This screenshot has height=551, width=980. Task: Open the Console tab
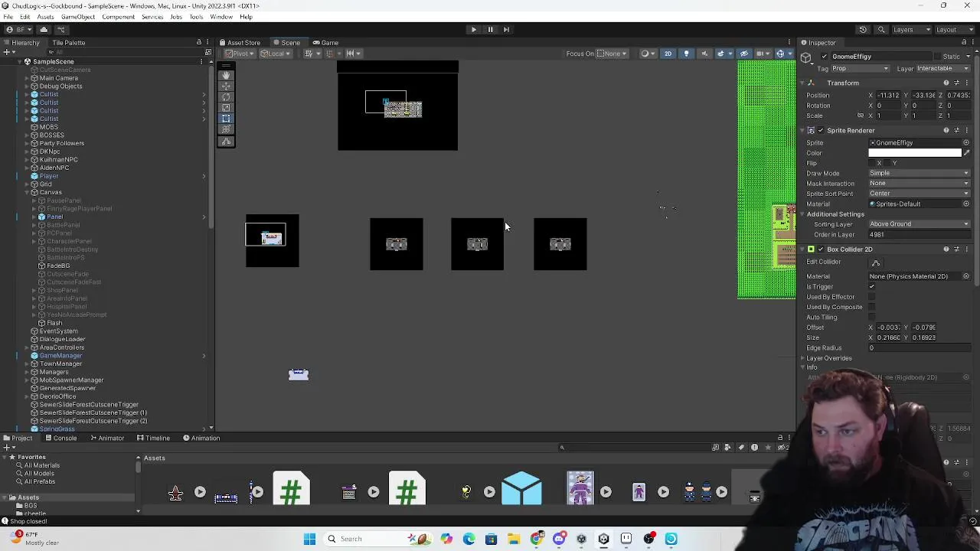click(x=60, y=439)
